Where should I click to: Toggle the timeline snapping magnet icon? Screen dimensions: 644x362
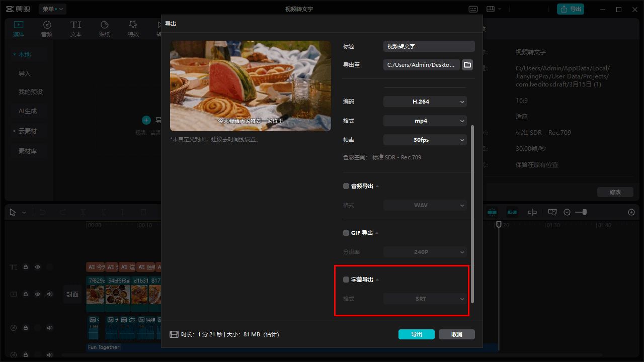click(x=492, y=212)
